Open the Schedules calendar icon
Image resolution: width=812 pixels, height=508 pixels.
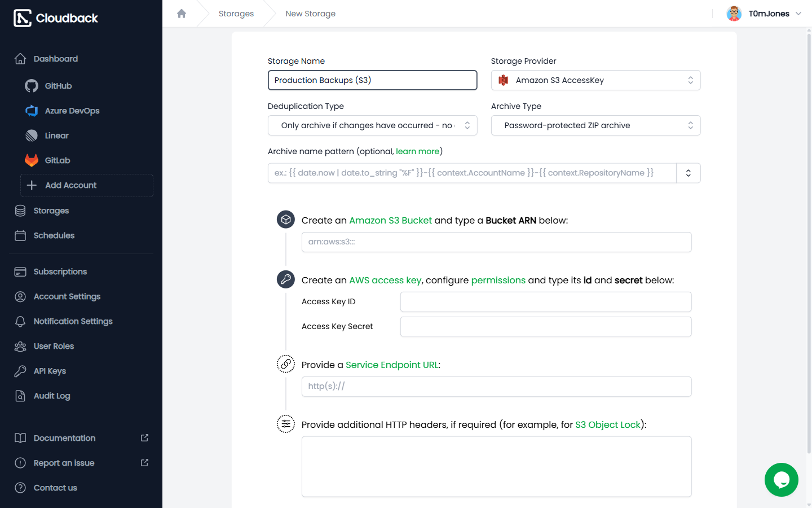coord(20,235)
